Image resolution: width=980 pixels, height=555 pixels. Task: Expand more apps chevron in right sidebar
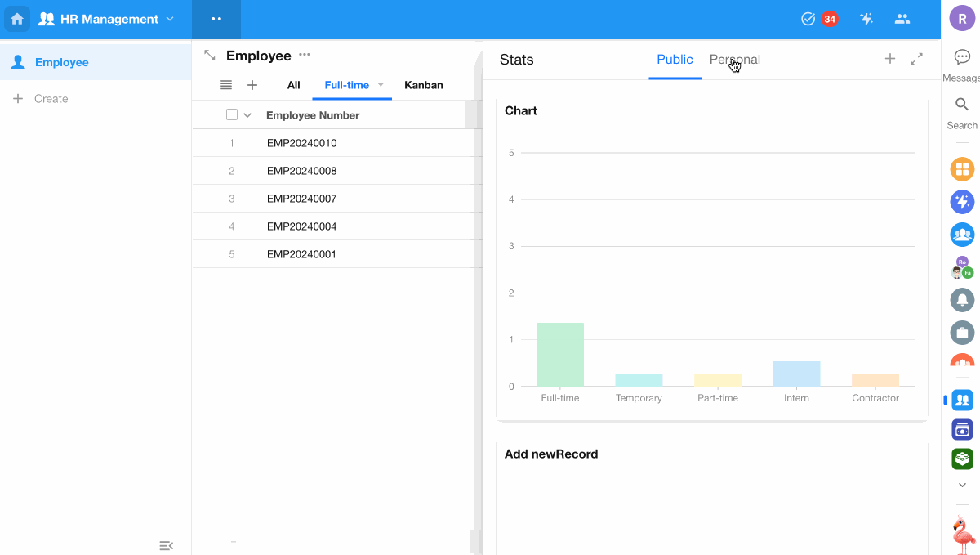[962, 486]
